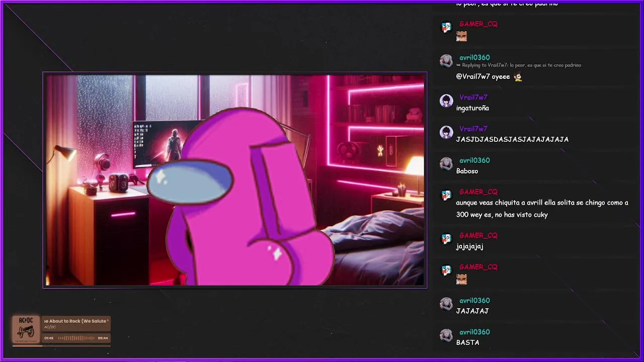Click the avatar beside the 'Baboso' message

(x=446, y=164)
